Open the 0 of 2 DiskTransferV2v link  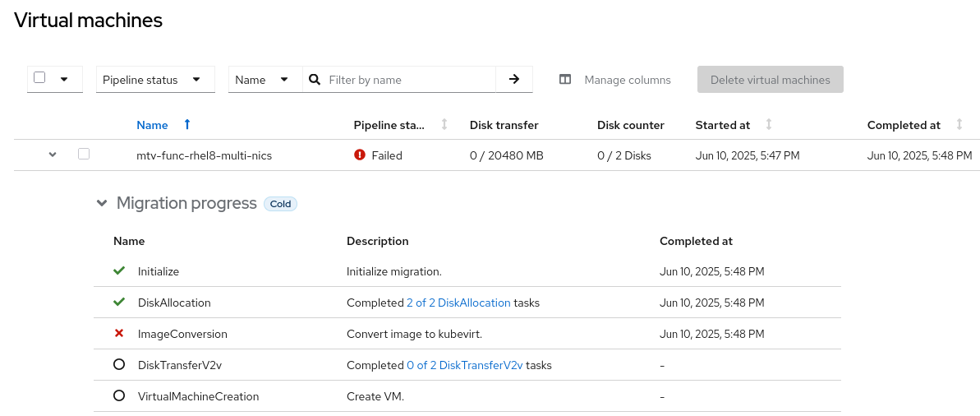tap(464, 365)
